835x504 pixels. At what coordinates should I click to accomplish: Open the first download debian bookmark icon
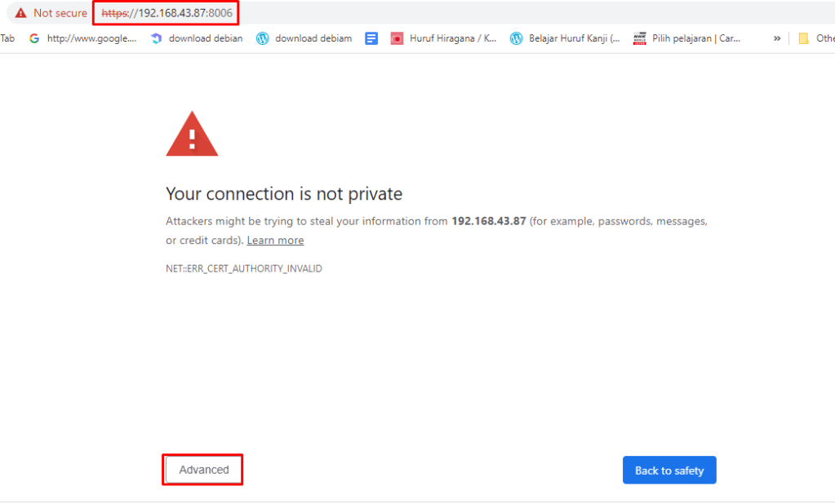pos(157,38)
